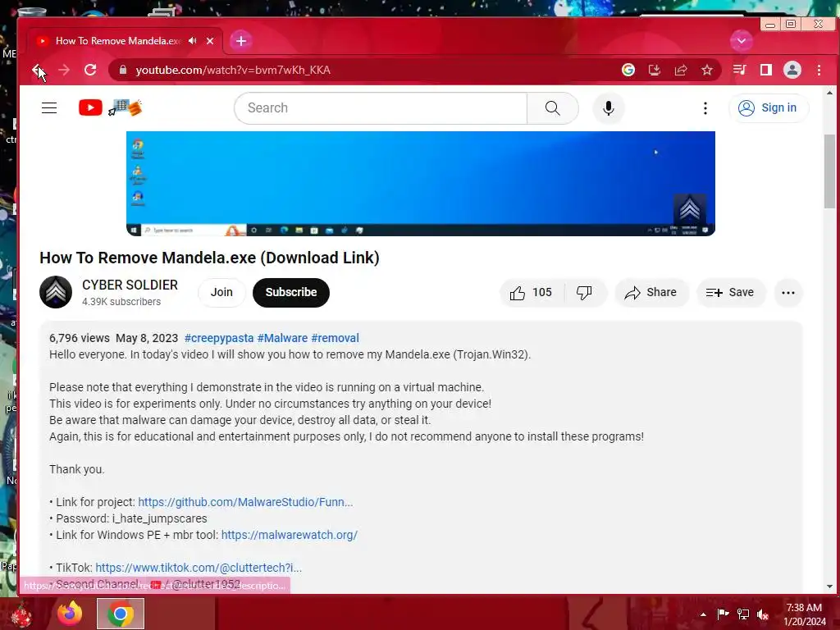Reload the YouTube page
This screenshot has height=630, width=840.
point(90,71)
